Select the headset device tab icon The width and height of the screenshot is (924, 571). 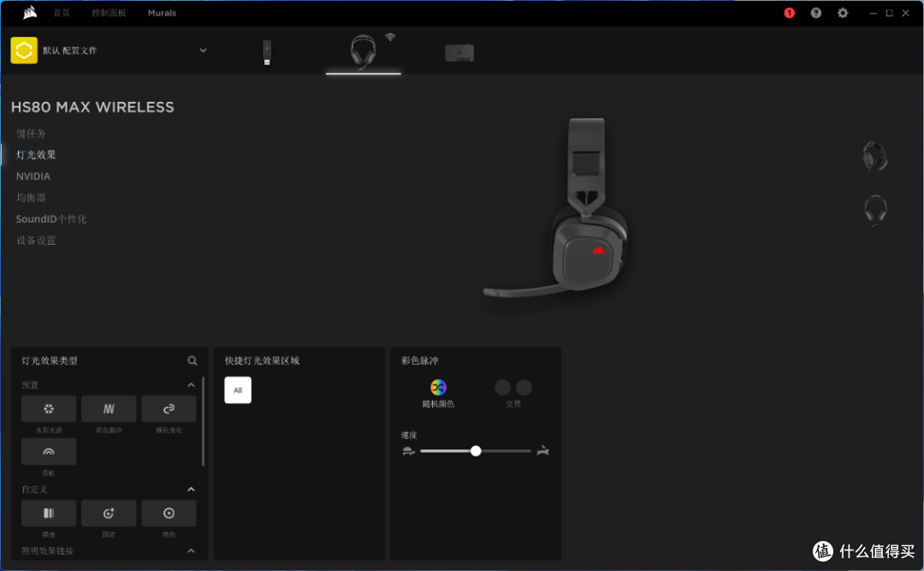363,51
